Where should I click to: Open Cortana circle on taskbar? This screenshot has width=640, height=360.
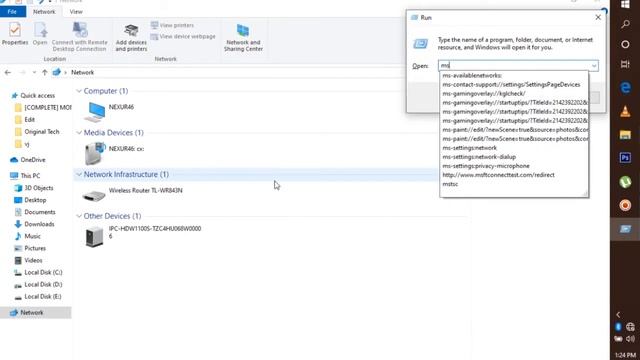(625, 44)
